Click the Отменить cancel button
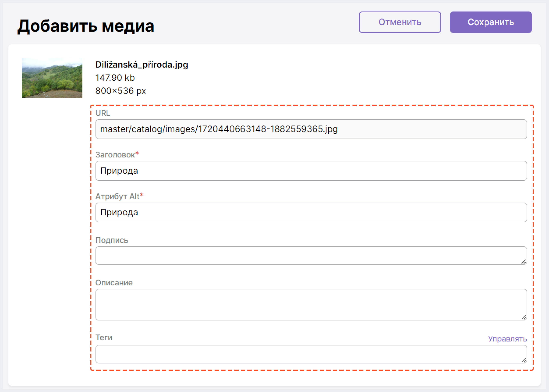Screen dimensions: 549x392 (x=399, y=22)
